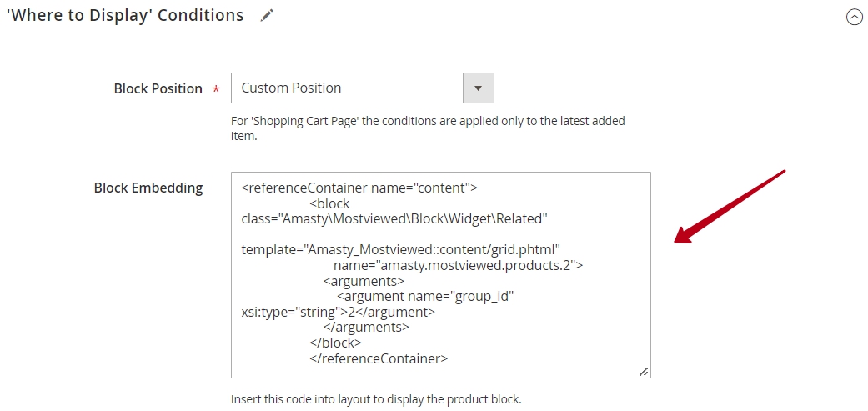The image size is (868, 411).
Task: Click the 'Where to Display' Conditions heading text
Action: point(125,16)
